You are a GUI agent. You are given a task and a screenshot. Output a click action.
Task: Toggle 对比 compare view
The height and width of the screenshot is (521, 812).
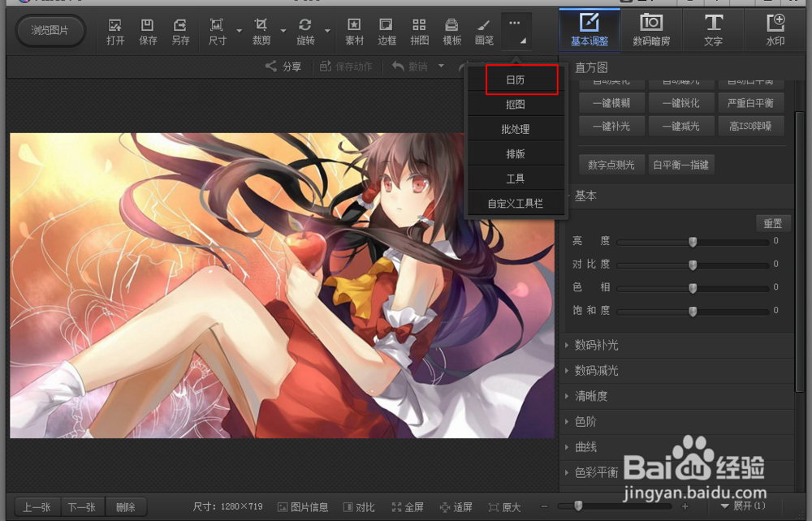pos(359,507)
